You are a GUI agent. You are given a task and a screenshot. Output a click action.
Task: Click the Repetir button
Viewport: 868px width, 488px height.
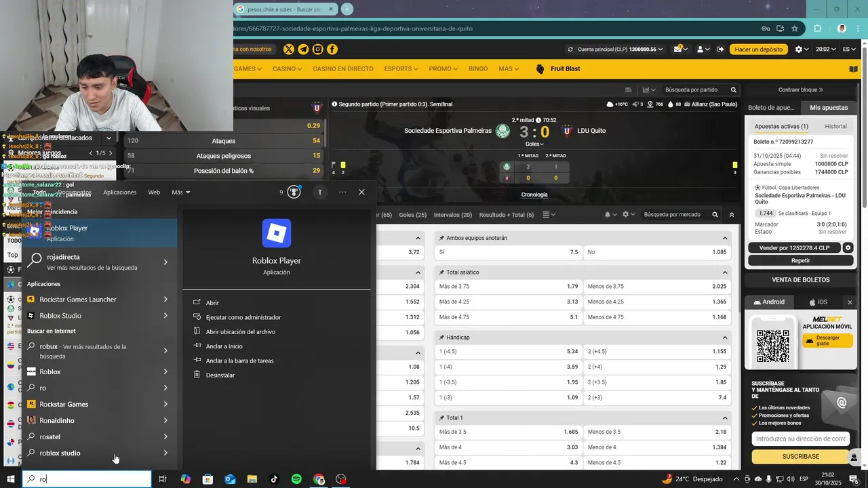(801, 260)
